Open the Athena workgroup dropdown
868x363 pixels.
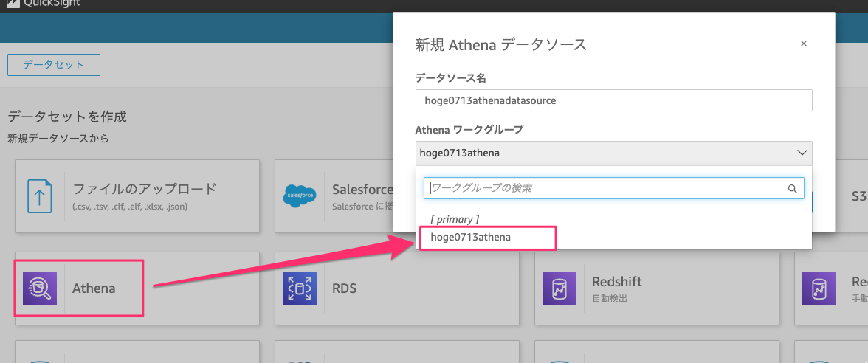pyautogui.click(x=614, y=153)
